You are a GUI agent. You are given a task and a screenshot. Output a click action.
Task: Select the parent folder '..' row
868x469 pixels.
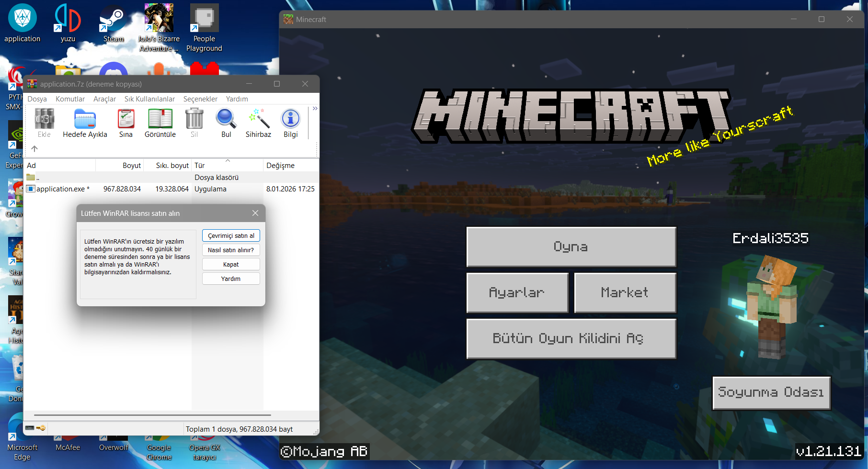pos(171,178)
